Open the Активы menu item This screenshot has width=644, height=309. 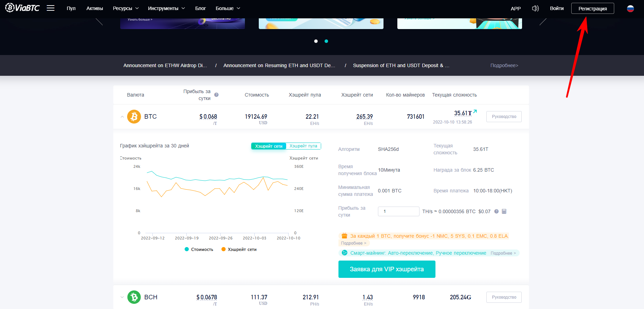tap(95, 8)
